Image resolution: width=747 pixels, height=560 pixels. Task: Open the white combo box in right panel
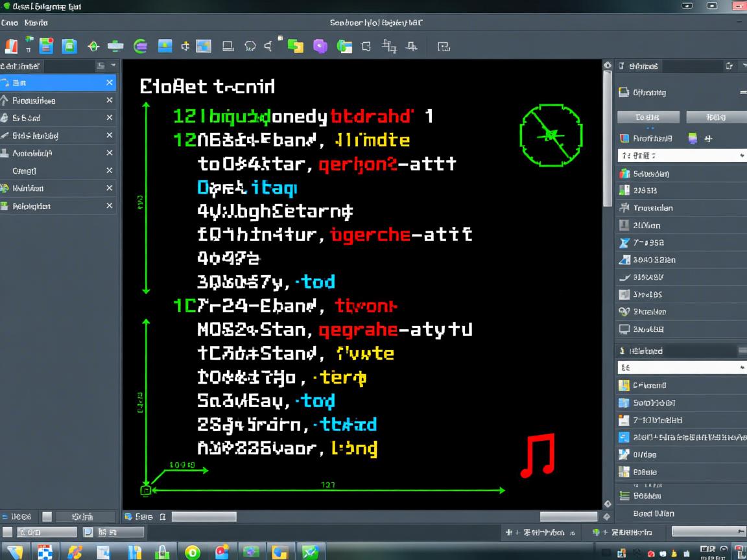click(x=681, y=156)
